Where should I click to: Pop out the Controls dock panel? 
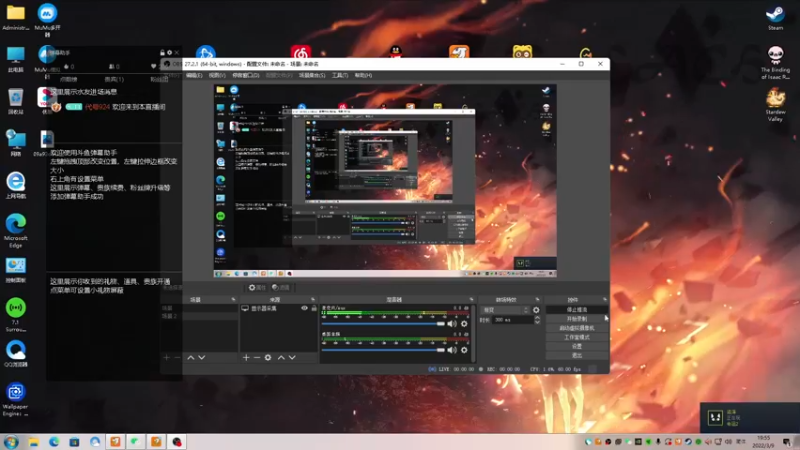[x=605, y=299]
